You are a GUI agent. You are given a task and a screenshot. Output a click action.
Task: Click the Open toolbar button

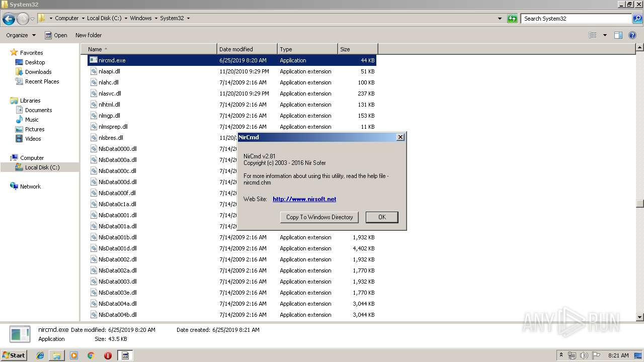coord(56,35)
